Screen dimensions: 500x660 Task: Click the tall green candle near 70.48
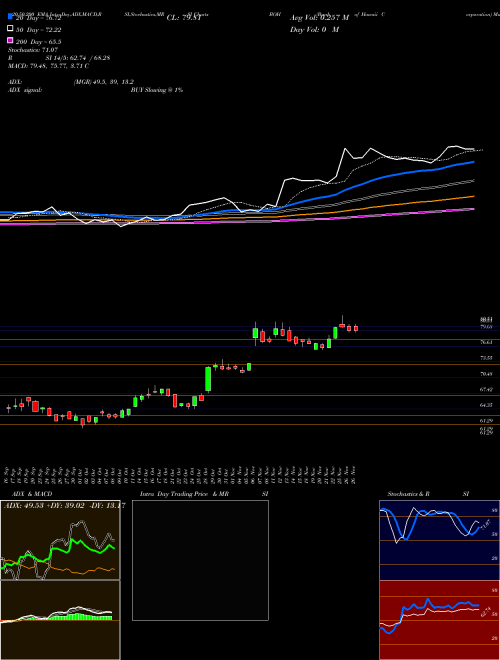(208, 379)
